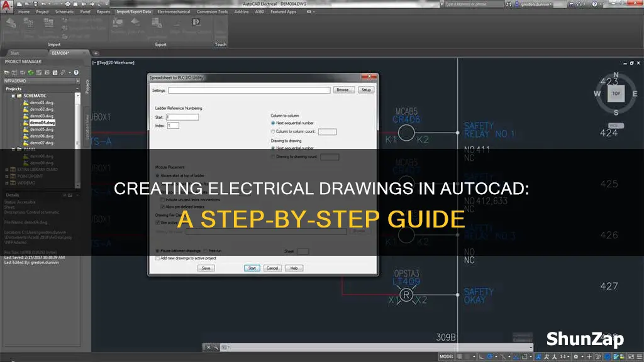Open the Customize Quick Access Toolbar dropdown arrow

[106, 4]
